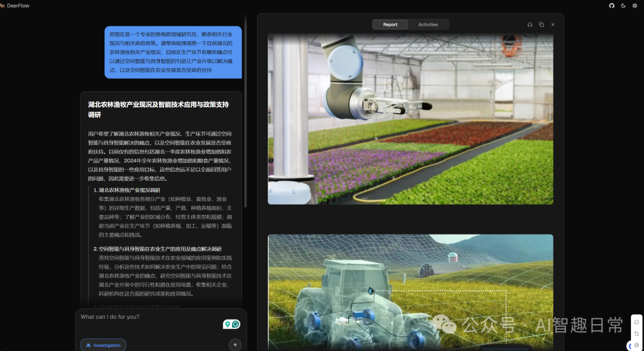Click the gear icon in floating toolbar
Image resolution: width=644 pixels, height=351 pixels.
(636, 345)
